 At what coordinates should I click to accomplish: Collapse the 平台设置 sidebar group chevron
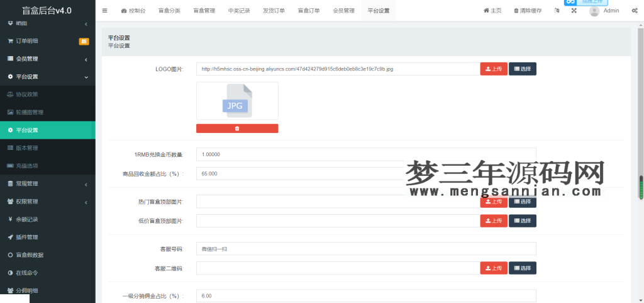coord(86,77)
